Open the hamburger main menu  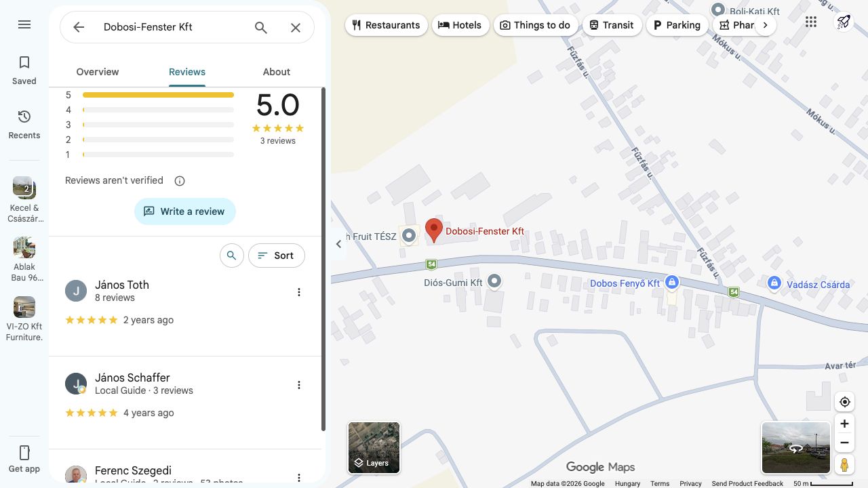pyautogui.click(x=24, y=24)
